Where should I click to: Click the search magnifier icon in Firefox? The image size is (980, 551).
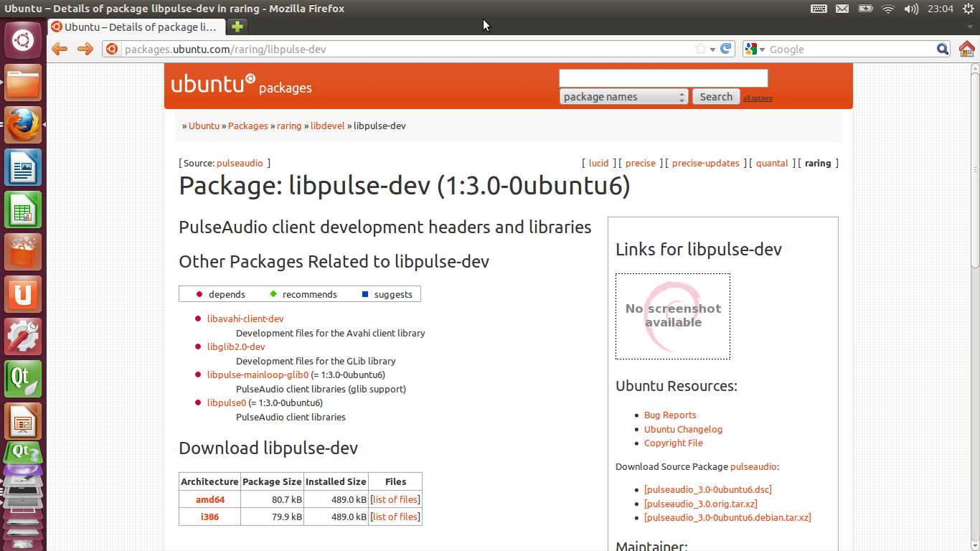943,49
